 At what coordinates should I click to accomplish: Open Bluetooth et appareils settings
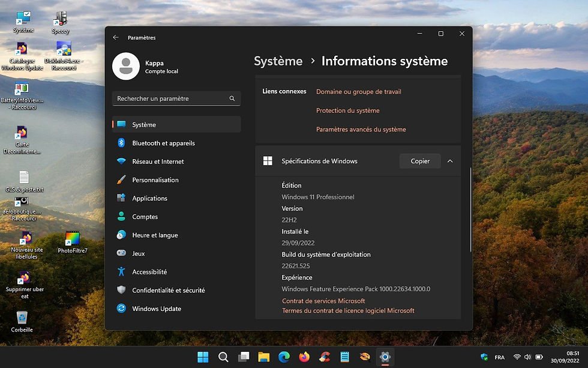tap(176, 143)
